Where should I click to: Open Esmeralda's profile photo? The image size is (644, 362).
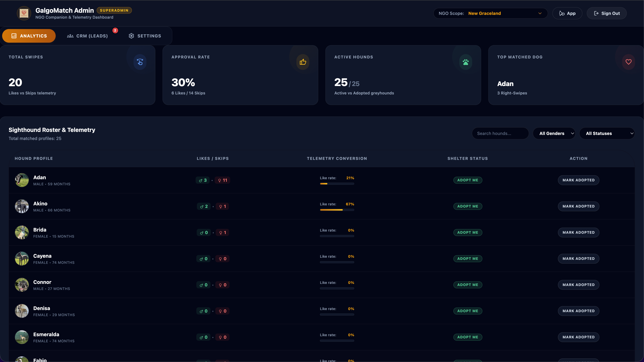(22, 337)
